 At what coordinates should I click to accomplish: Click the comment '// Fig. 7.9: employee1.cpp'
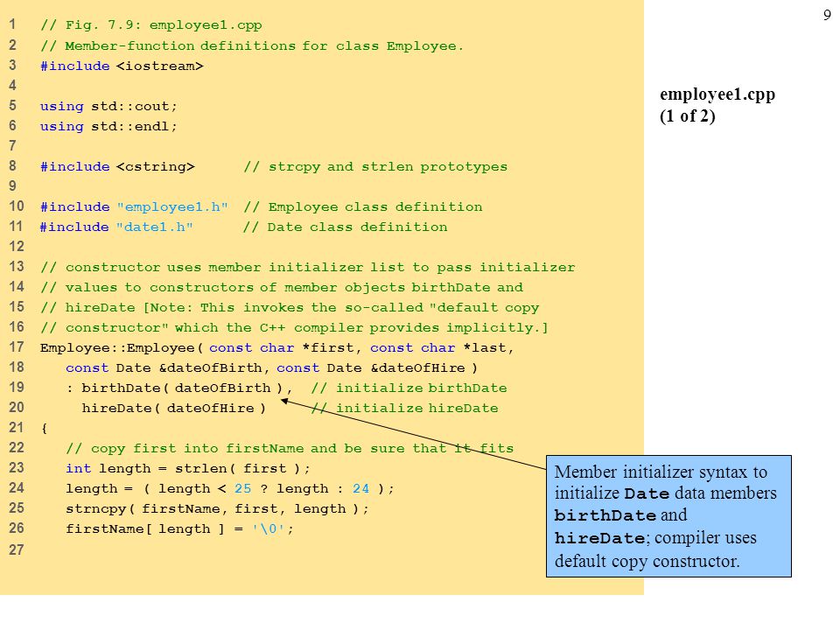[x=151, y=25]
